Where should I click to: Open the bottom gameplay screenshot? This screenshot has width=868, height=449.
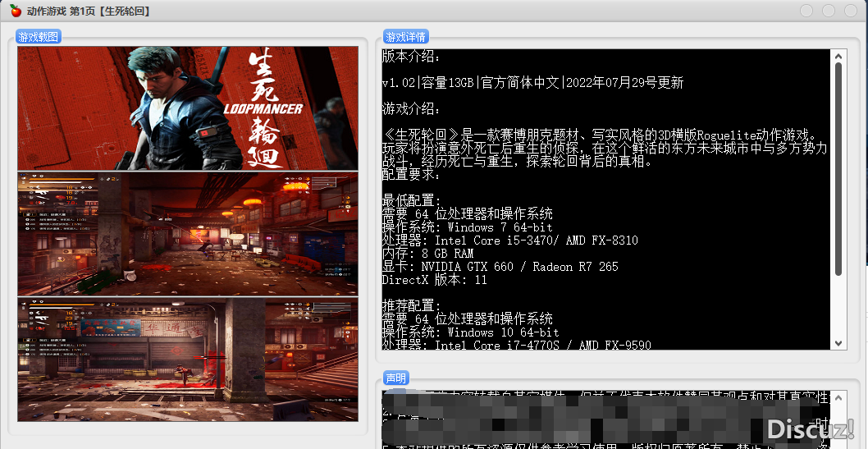[188, 359]
